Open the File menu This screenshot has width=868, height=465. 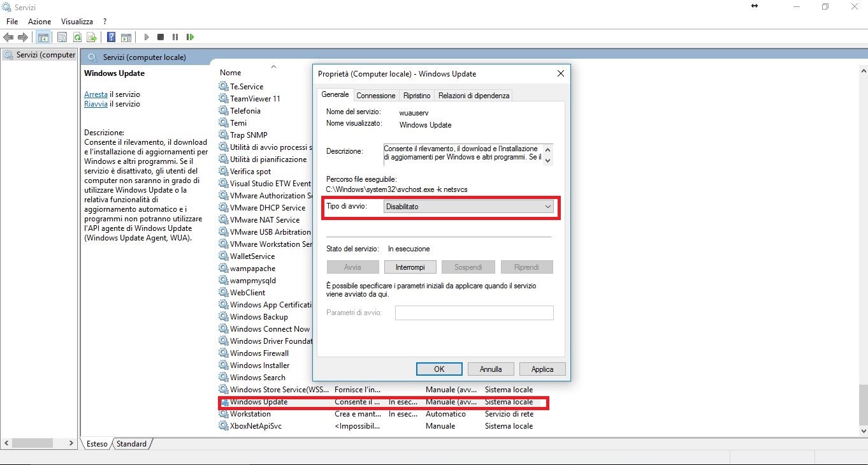click(x=12, y=22)
